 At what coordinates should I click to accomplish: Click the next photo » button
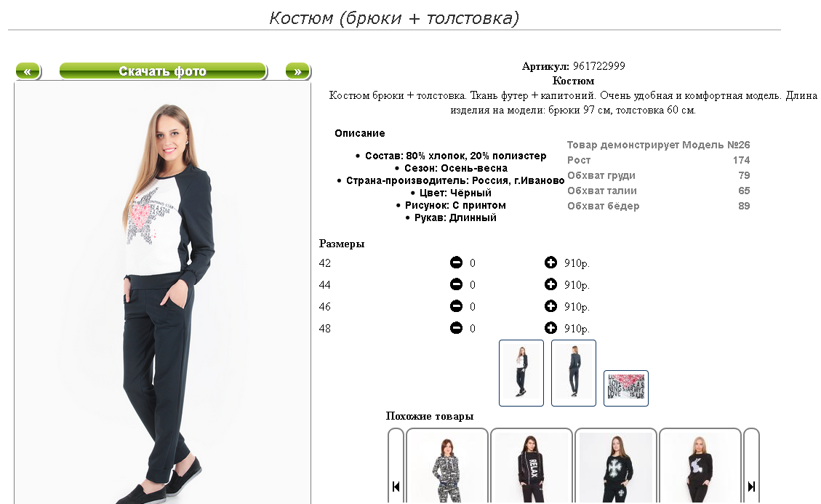point(298,71)
